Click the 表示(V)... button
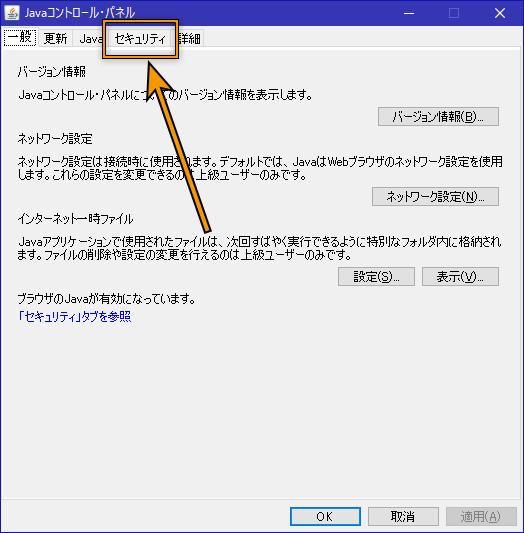This screenshot has height=533, width=524. pyautogui.click(x=460, y=276)
